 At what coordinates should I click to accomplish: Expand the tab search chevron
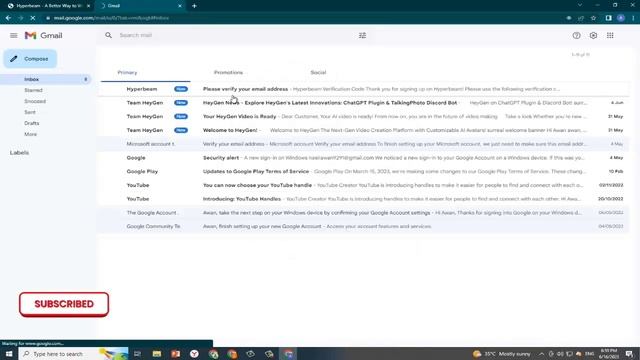[x=580, y=5]
